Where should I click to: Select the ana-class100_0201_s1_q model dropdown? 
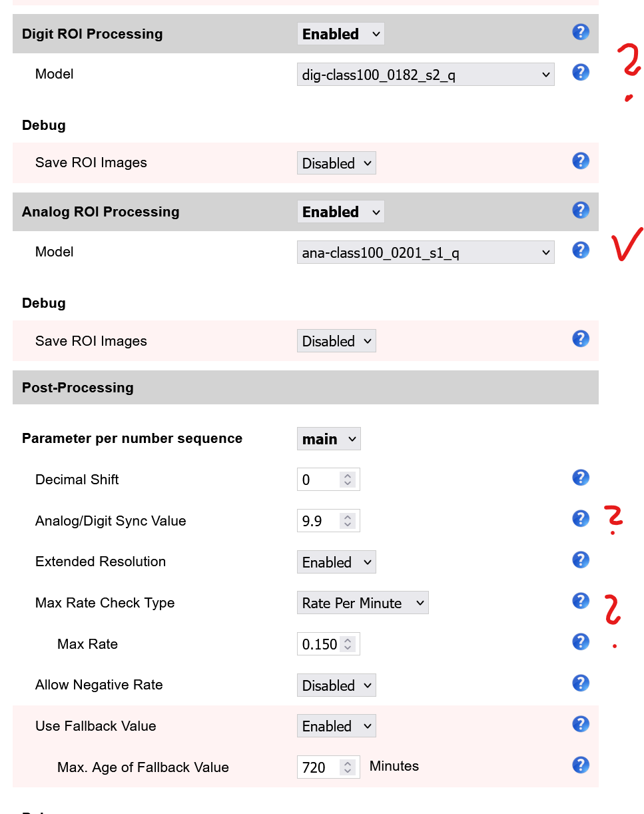pyautogui.click(x=425, y=252)
